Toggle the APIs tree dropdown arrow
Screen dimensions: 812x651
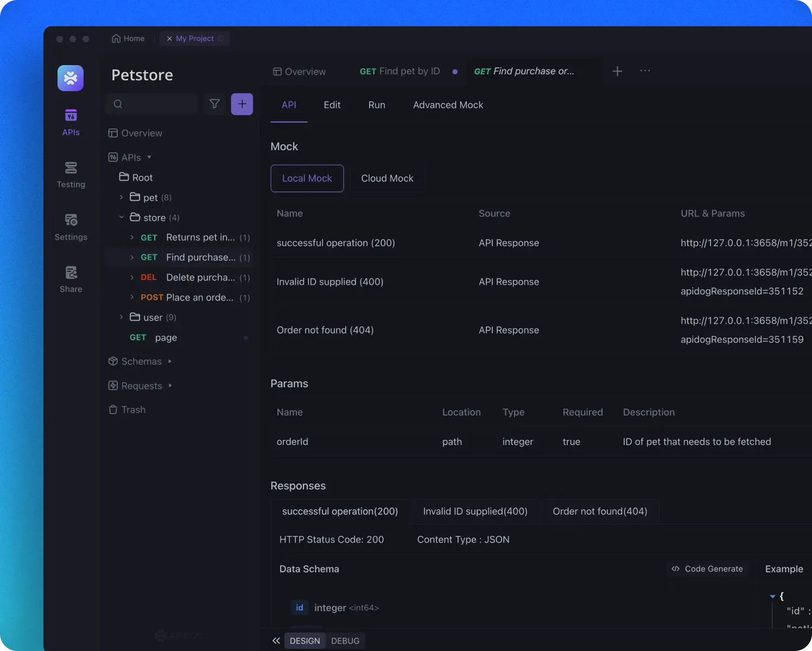click(x=149, y=157)
